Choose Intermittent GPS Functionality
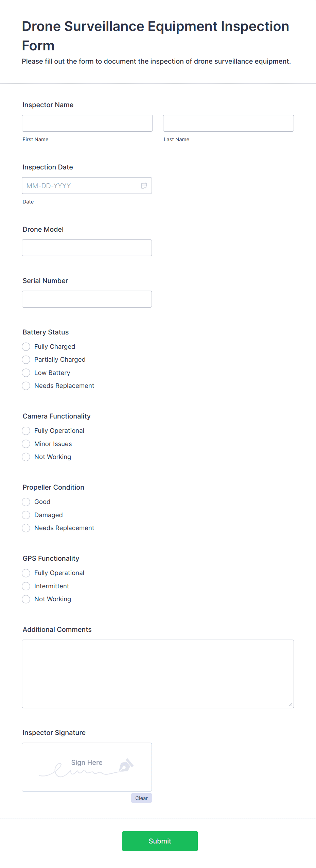 26,586
